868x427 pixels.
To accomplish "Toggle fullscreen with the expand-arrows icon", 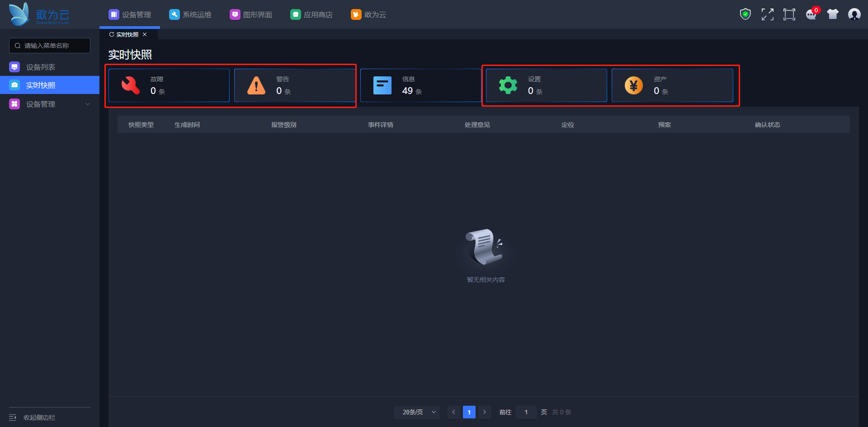I will point(767,14).
